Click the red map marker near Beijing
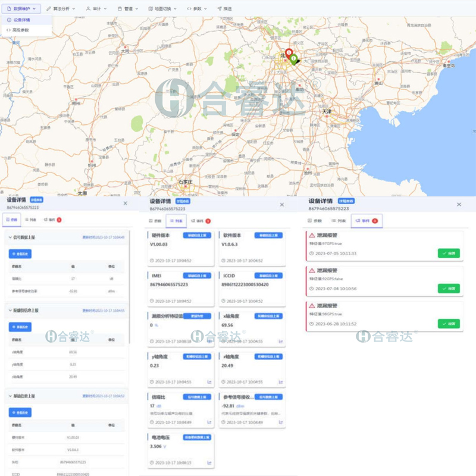The image size is (476, 476). click(x=289, y=54)
